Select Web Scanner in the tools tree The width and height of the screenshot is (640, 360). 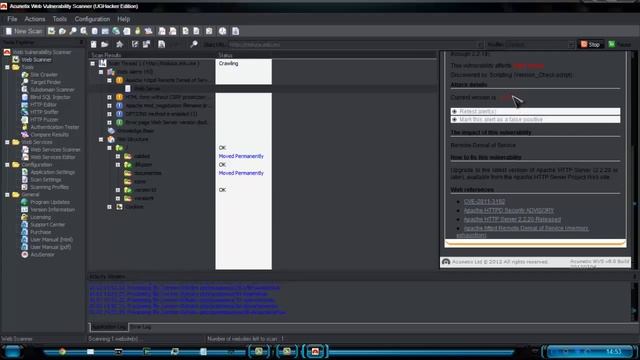point(36,60)
